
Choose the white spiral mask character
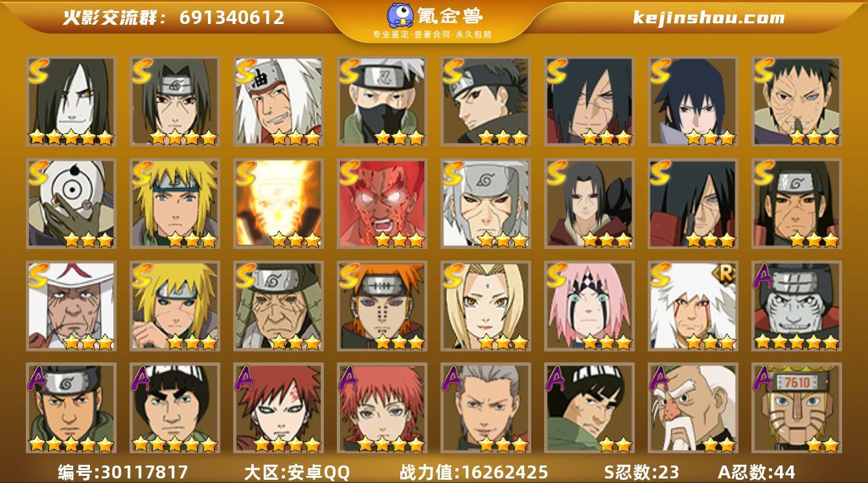[71, 204]
